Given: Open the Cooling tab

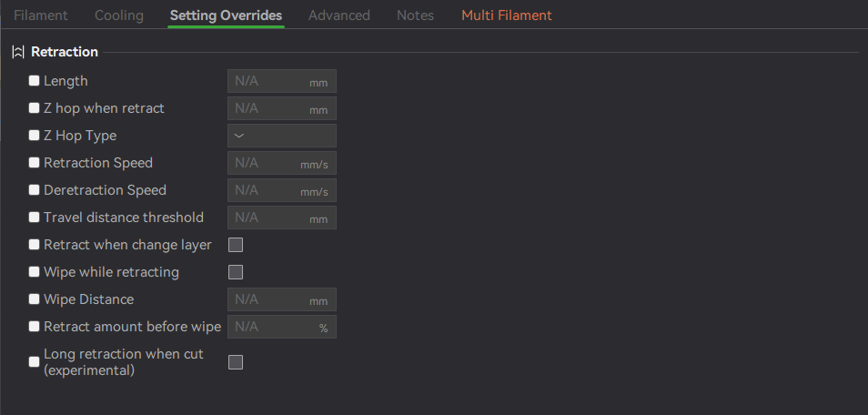Looking at the screenshot, I should 119,15.
